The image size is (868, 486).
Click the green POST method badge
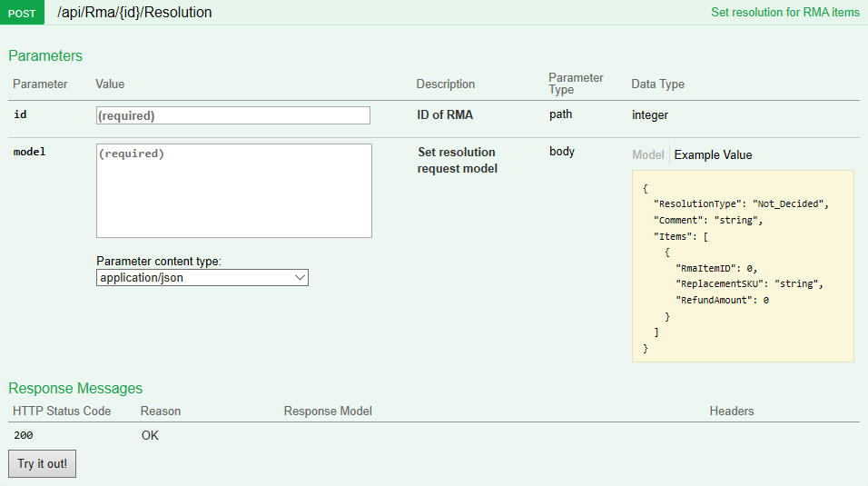[22, 12]
